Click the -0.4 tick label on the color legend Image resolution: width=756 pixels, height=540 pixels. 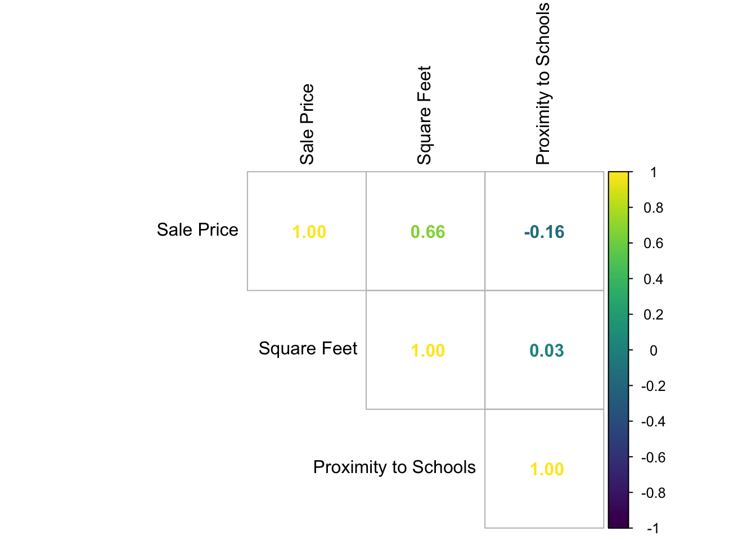(653, 421)
